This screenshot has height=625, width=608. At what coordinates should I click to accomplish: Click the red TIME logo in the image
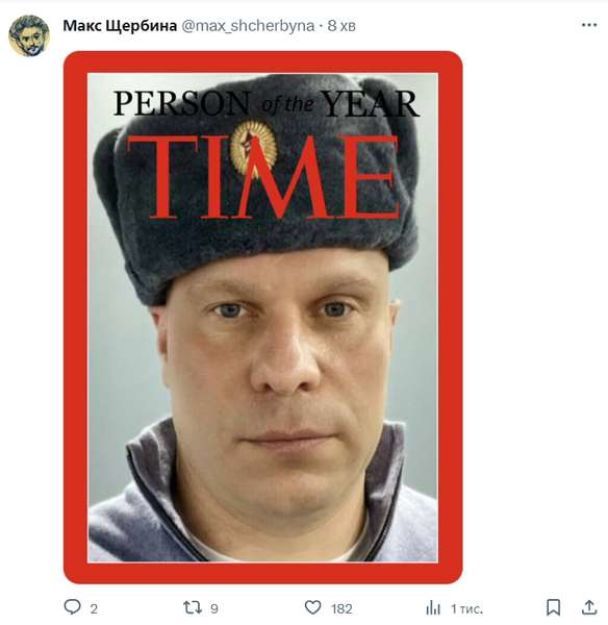[264, 177]
